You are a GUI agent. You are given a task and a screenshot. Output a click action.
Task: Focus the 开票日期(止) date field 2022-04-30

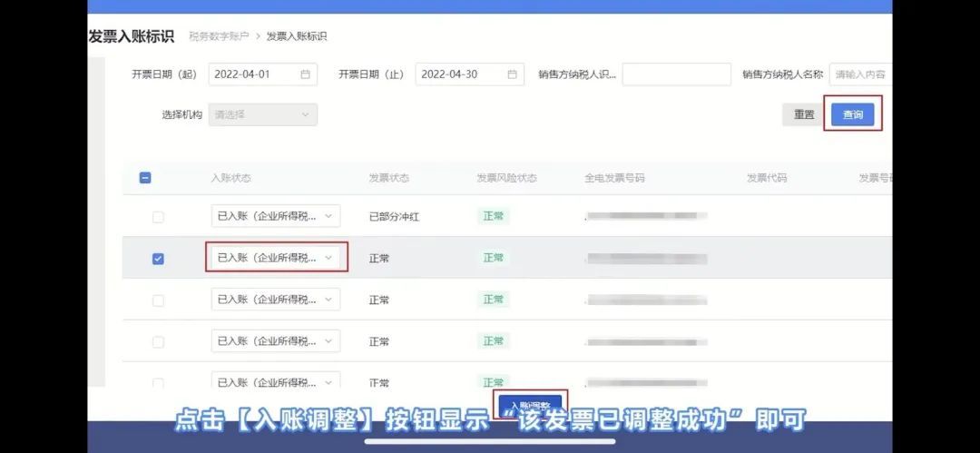pos(469,74)
